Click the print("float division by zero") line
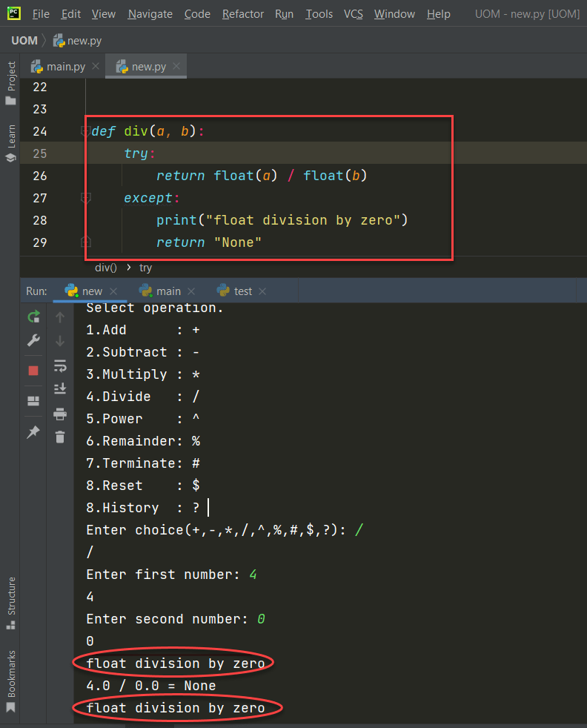 pyautogui.click(x=282, y=220)
